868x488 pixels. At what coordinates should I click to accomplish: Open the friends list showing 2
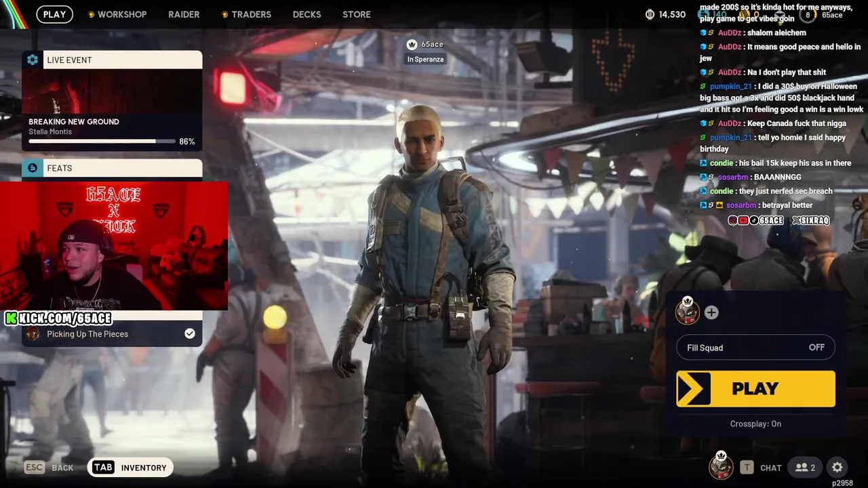pos(805,468)
